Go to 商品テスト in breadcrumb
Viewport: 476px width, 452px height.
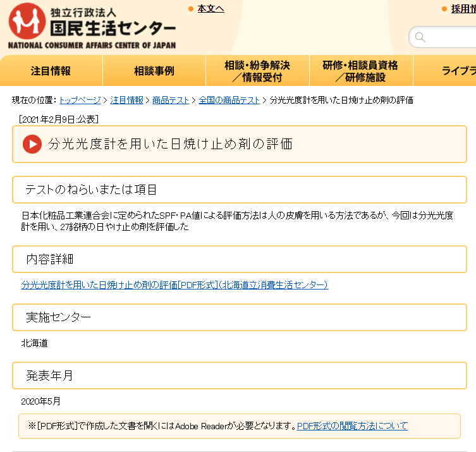tap(171, 100)
